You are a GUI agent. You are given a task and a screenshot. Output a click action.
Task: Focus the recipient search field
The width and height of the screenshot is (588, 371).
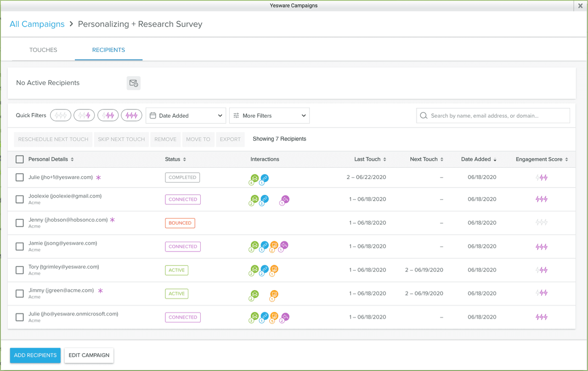pos(496,116)
